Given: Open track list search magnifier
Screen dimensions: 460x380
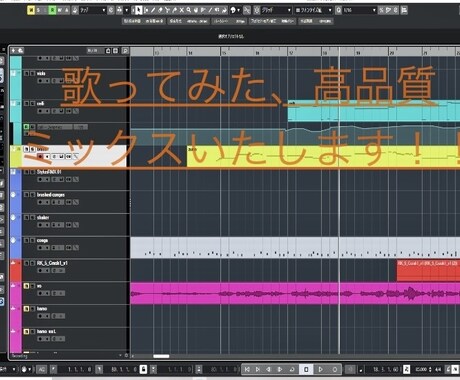Looking at the screenshot, I should [125, 51].
